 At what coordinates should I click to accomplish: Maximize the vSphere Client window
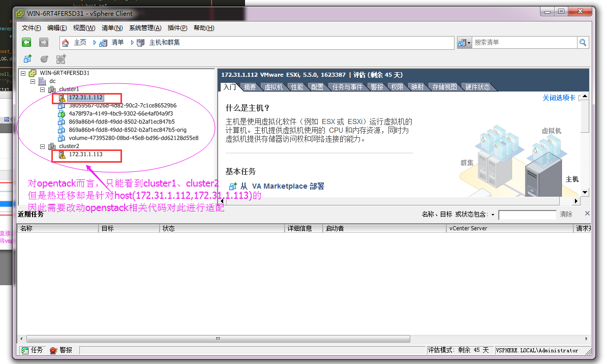pyautogui.click(x=561, y=11)
